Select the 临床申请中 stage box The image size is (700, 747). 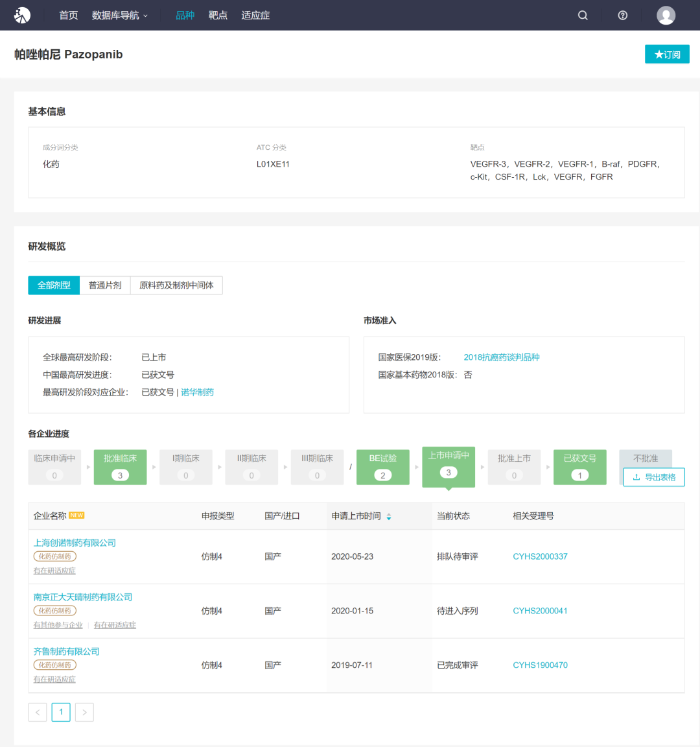(54, 467)
